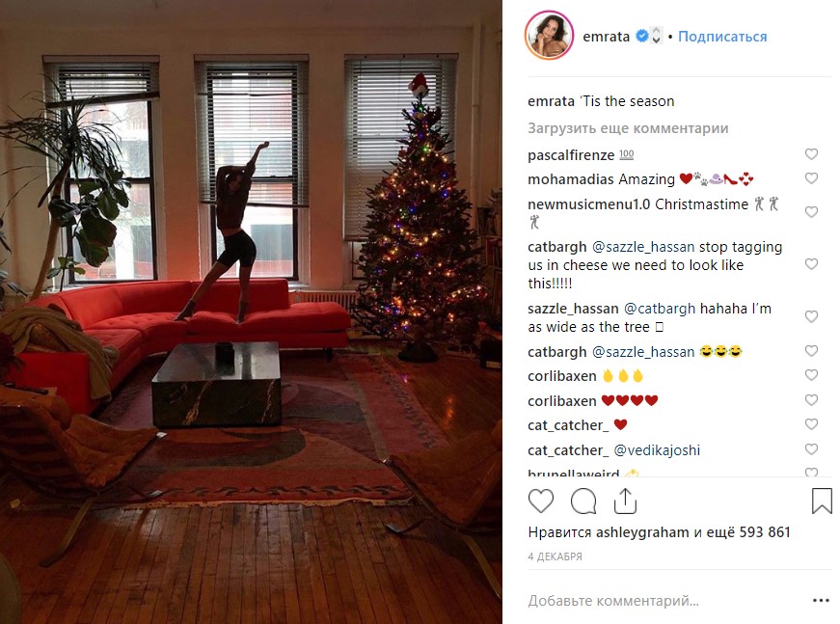Like catbargh's stop tagging comment
The height and width of the screenshot is (624, 840).
[812, 264]
